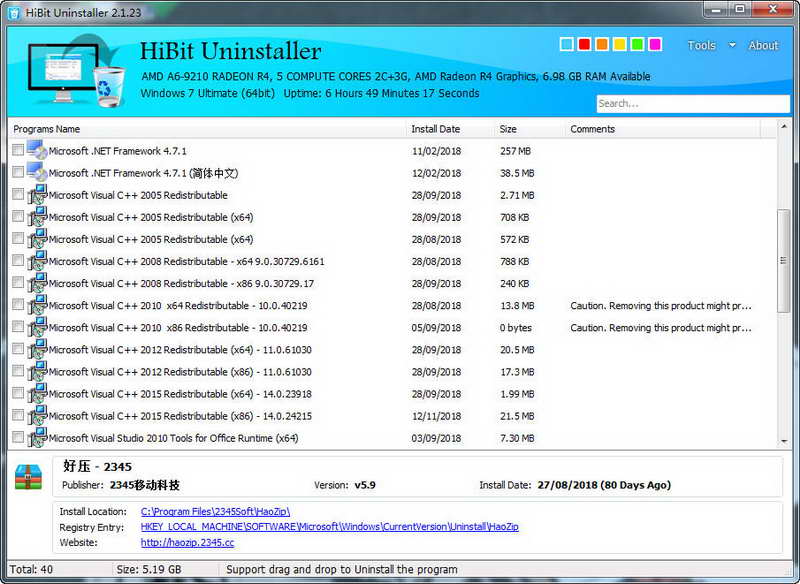Select the green theme color swatch
The width and height of the screenshot is (800, 584).
[637, 44]
